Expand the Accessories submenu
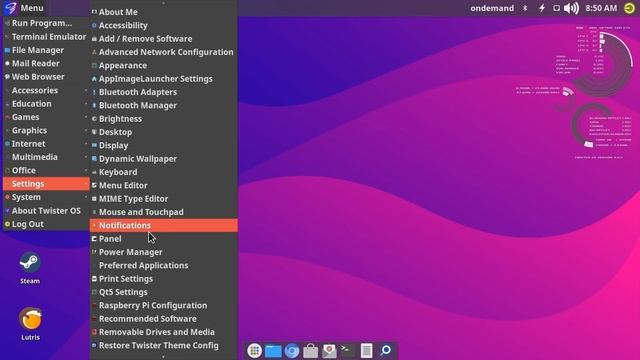 [46, 90]
